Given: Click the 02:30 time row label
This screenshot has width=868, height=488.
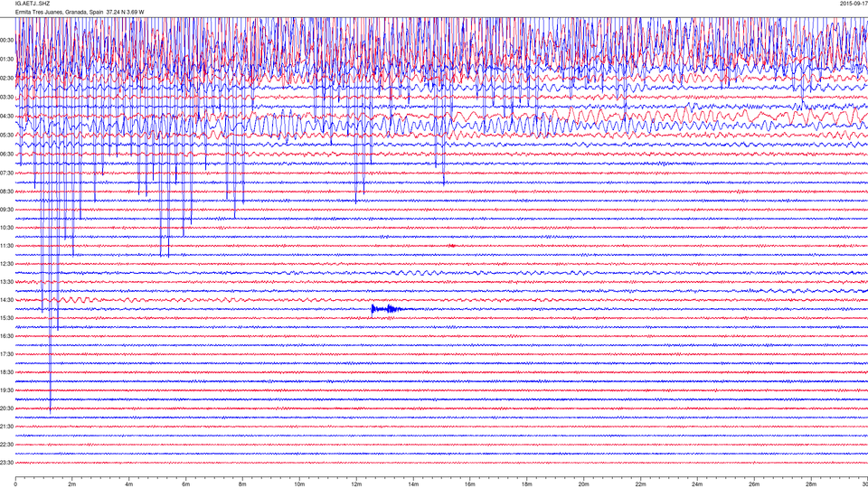Looking at the screenshot, I should pyautogui.click(x=6, y=78).
